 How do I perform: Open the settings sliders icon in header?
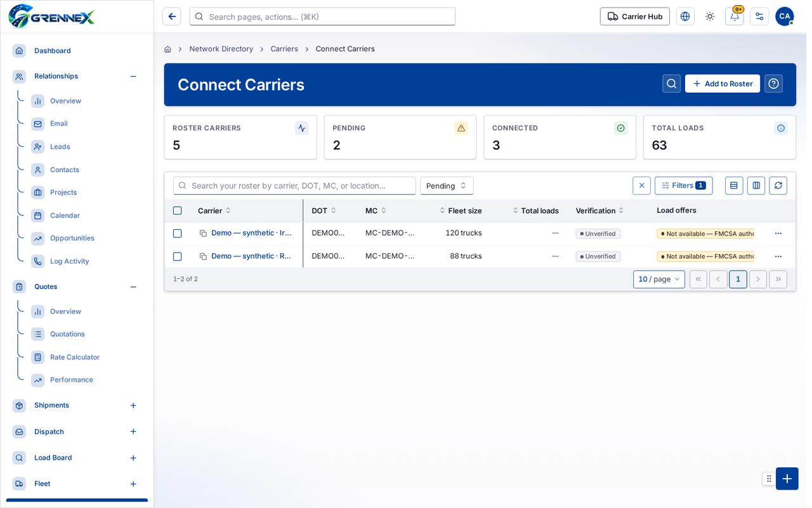759,17
